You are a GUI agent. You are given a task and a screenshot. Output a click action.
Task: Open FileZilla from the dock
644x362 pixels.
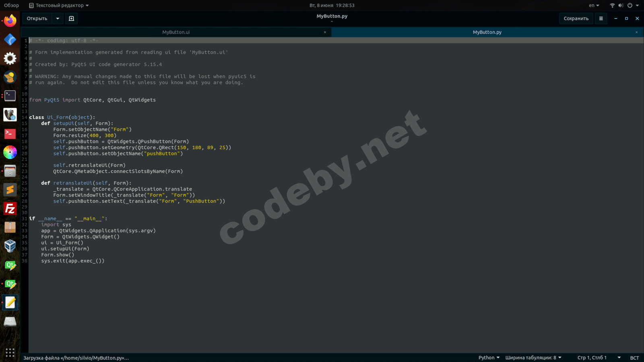(10, 209)
